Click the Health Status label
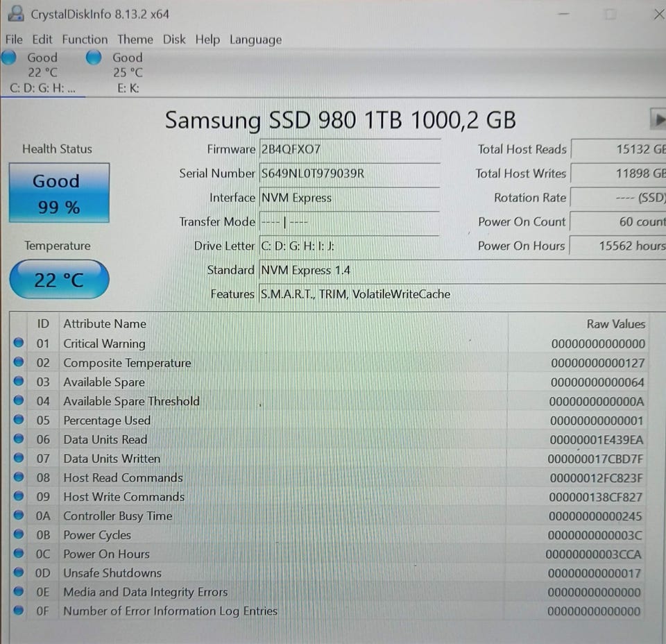 tap(57, 149)
